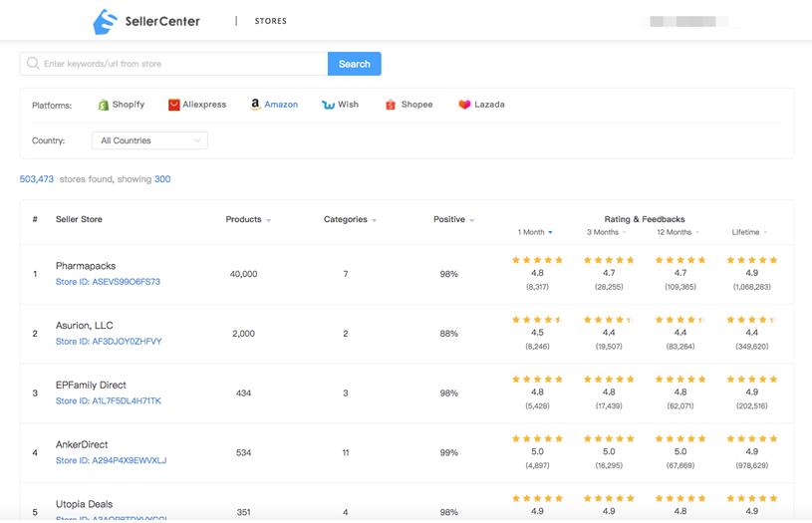Select the Wish platform icon
Viewport: 812px width, 523px height.
coord(328,105)
